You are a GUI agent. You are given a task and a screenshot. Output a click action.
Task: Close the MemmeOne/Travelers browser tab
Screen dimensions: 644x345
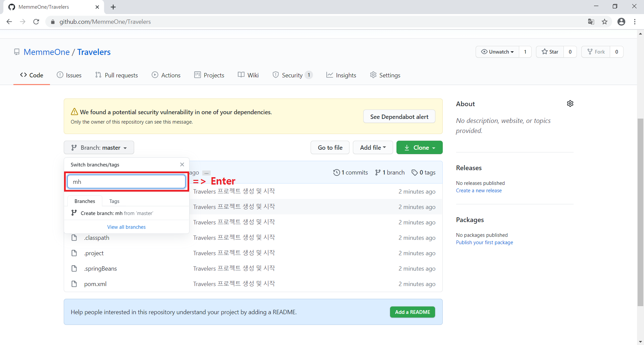pos(97,7)
